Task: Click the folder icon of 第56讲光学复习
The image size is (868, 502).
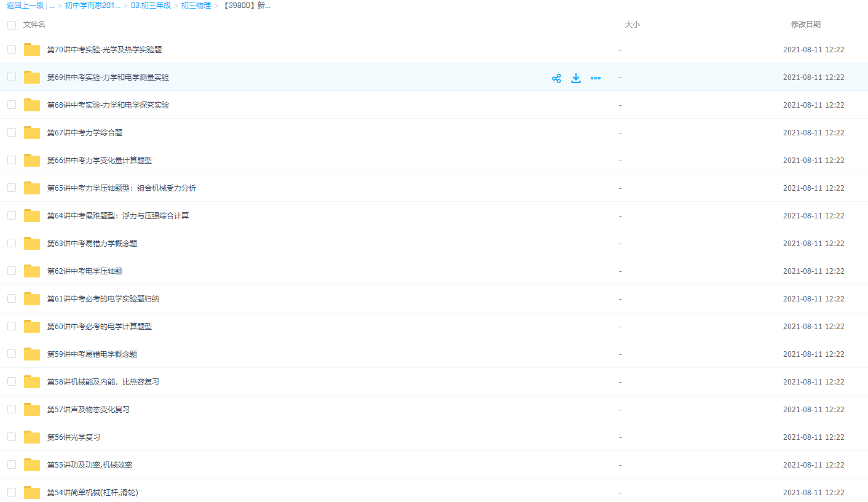Action: [x=32, y=437]
